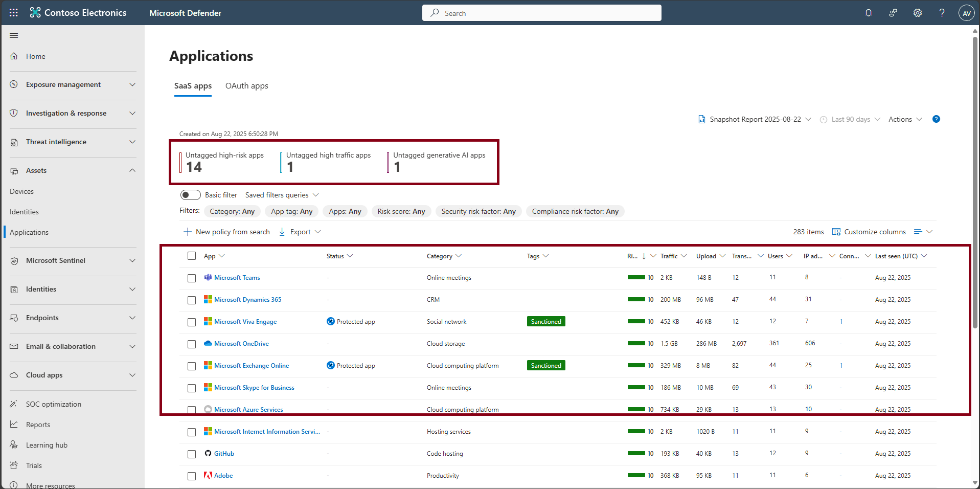Viewport: 980px width, 489px height.
Task: Open the Settings gear icon
Action: [918, 13]
